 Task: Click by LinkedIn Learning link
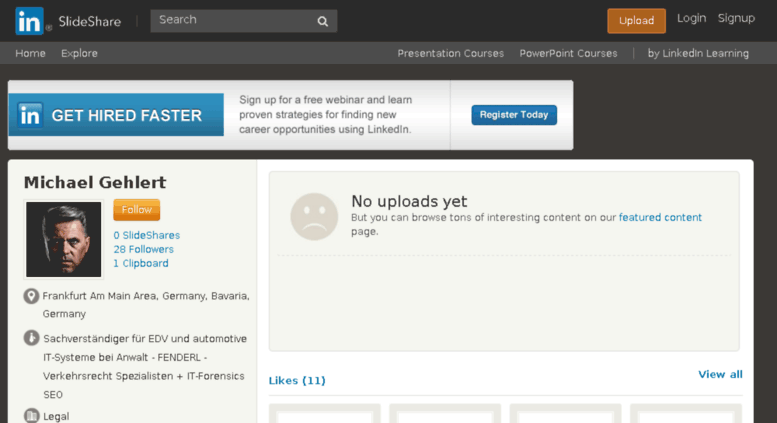click(x=698, y=53)
